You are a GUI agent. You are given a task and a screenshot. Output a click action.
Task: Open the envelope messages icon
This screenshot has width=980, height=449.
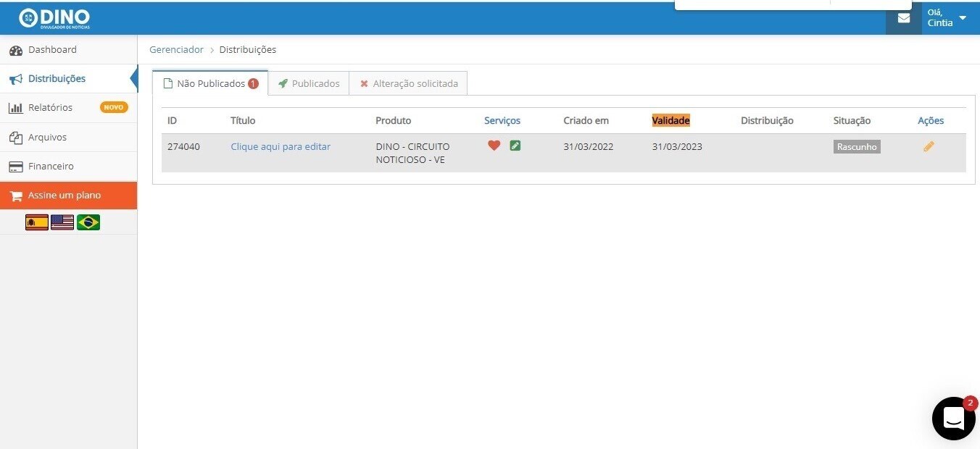(904, 19)
